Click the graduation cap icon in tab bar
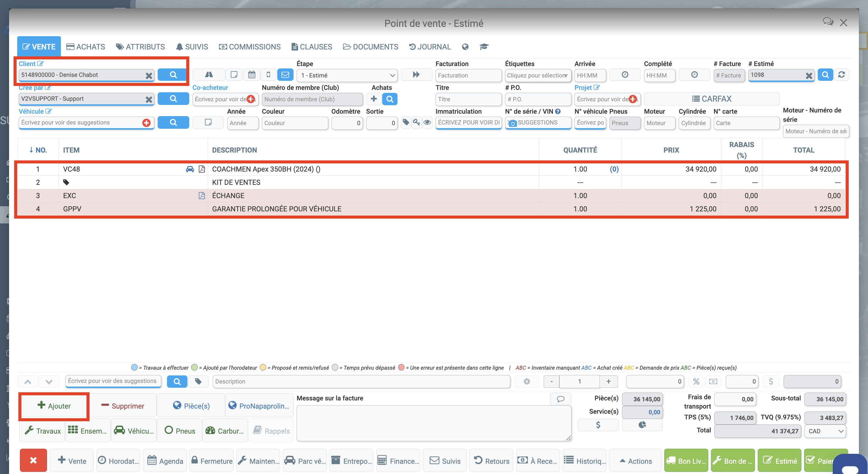 (484, 46)
